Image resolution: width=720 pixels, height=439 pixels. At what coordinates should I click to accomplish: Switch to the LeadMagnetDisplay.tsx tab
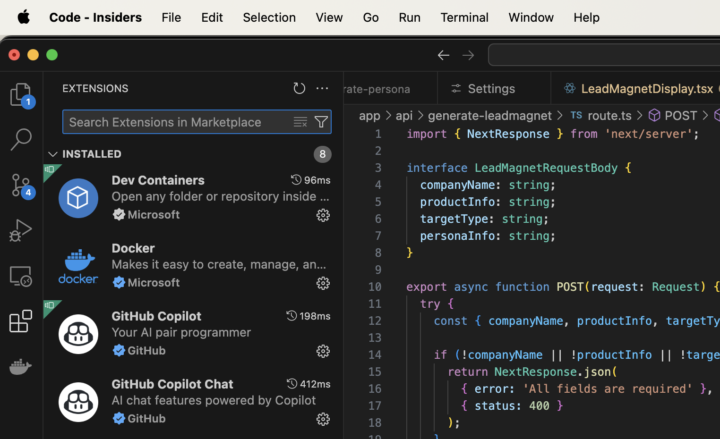tap(638, 88)
